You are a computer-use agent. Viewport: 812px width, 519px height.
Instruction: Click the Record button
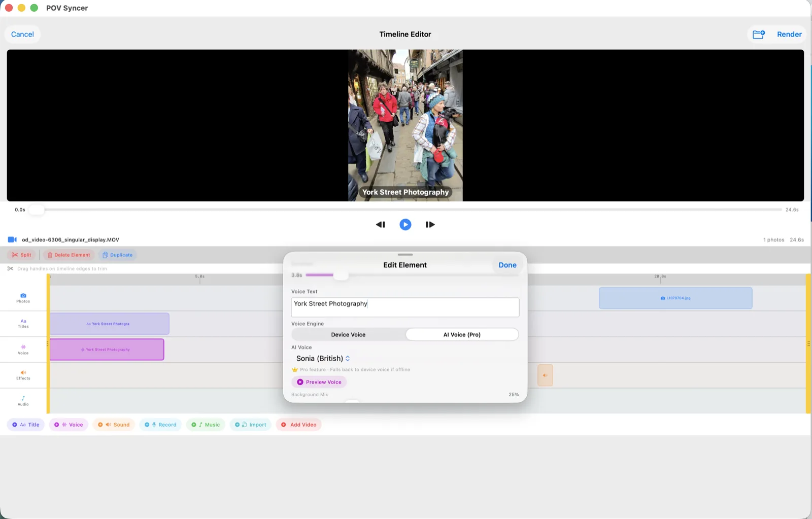click(x=160, y=425)
